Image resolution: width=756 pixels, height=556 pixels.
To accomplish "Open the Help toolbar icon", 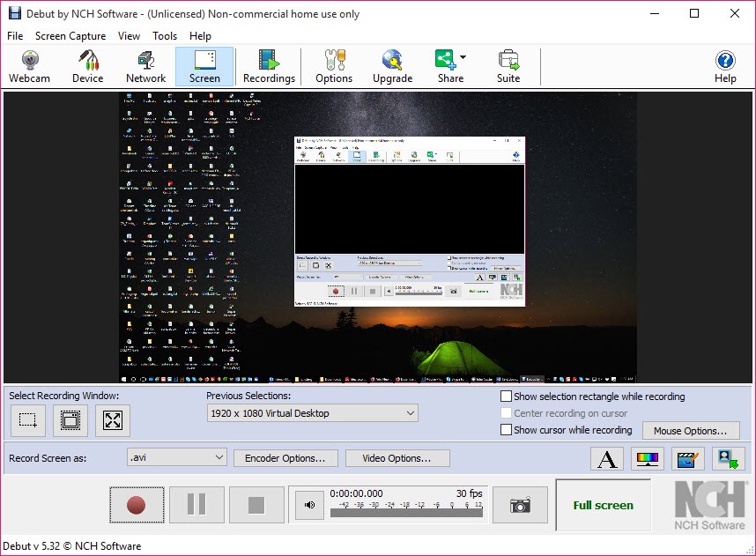I will (725, 67).
